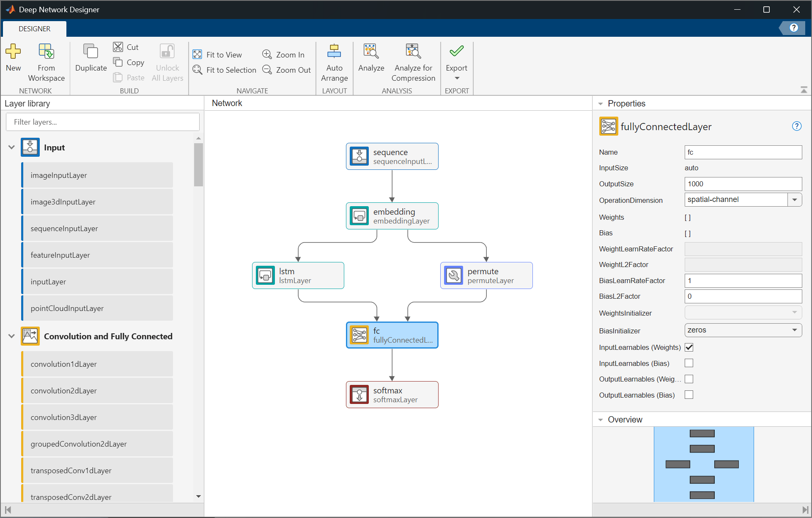The height and width of the screenshot is (518, 812).
Task: Uncheck InputLearnables (Weights)
Action: 689,347
